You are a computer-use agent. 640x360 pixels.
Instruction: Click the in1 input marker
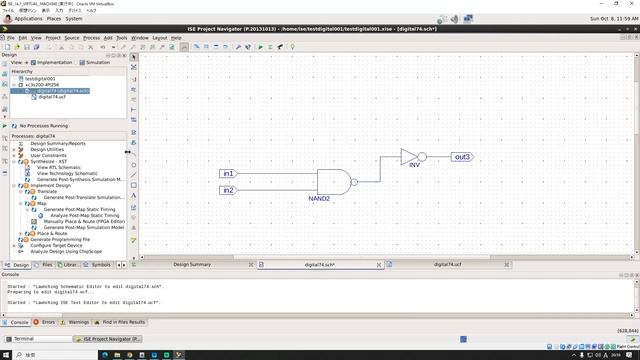[x=228, y=173]
